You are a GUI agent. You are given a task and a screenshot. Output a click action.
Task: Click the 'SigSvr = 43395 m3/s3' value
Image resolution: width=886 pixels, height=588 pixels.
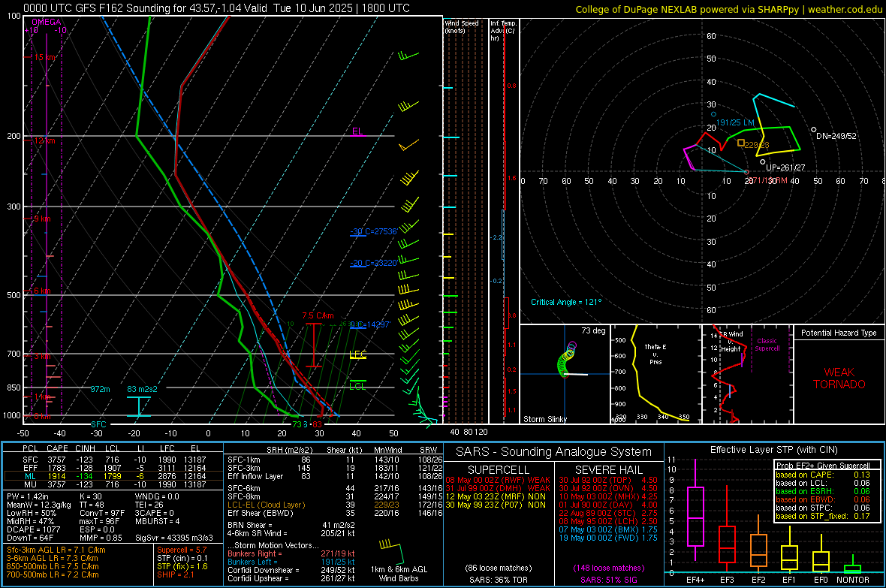pyautogui.click(x=174, y=538)
